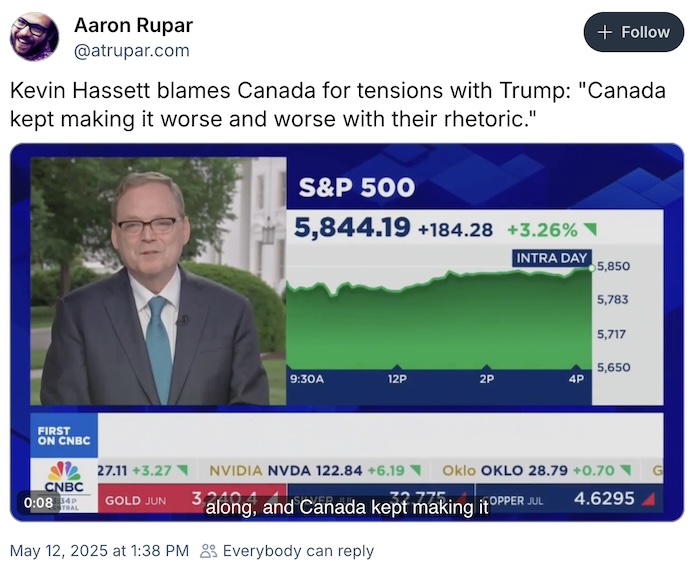The image size is (700, 574).
Task: Open the @atrupar.com handle link
Action: (x=131, y=50)
